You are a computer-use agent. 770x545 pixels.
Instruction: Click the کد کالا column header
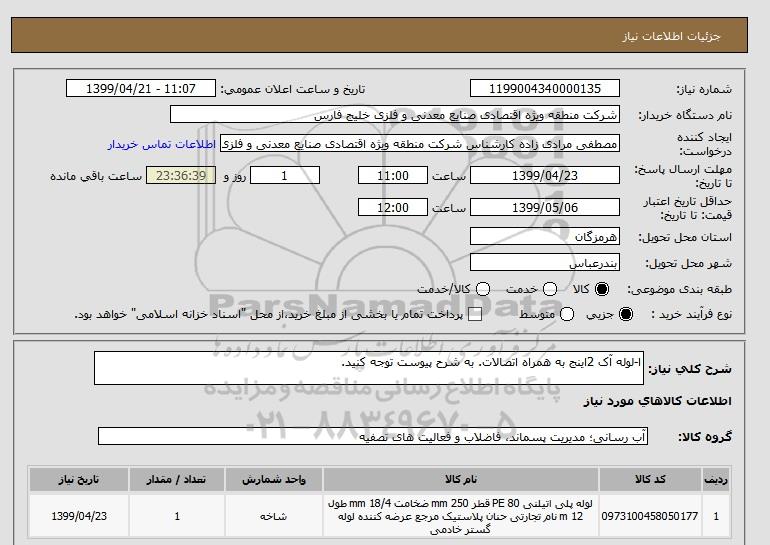point(650,480)
